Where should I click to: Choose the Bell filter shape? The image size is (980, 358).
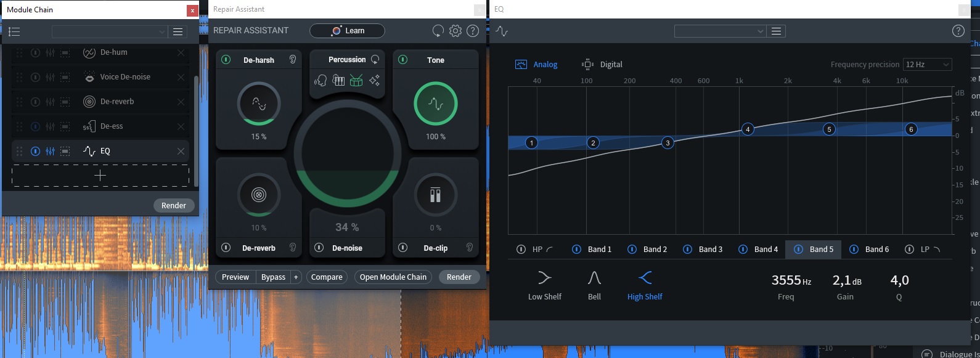(x=594, y=286)
